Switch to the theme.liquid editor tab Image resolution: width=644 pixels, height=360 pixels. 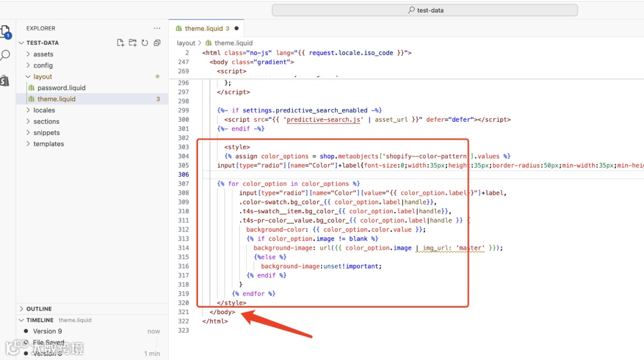[x=206, y=29]
